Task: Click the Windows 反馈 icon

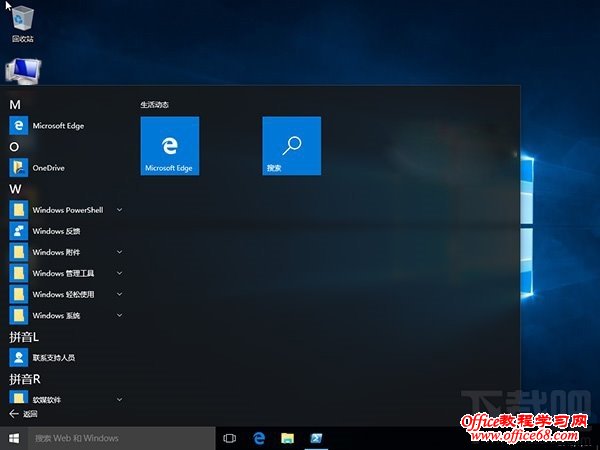Action: [18, 231]
